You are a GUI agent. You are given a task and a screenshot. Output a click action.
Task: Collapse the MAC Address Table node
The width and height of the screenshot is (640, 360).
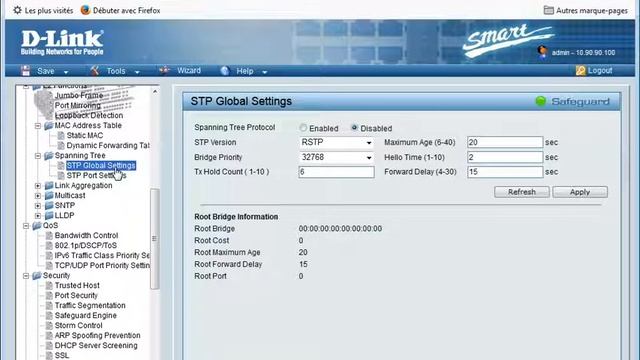pyautogui.click(x=38, y=126)
